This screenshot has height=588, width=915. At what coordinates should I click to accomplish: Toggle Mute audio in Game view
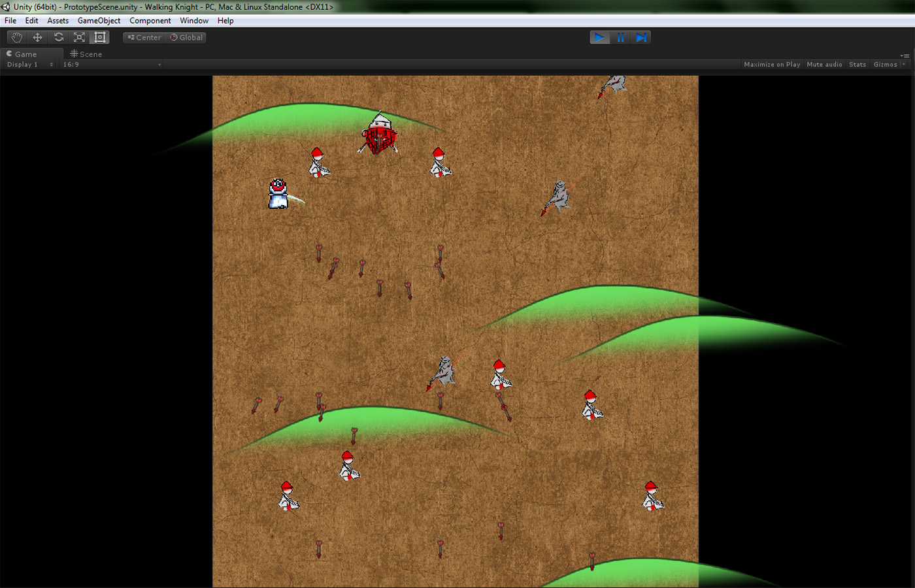coord(824,65)
